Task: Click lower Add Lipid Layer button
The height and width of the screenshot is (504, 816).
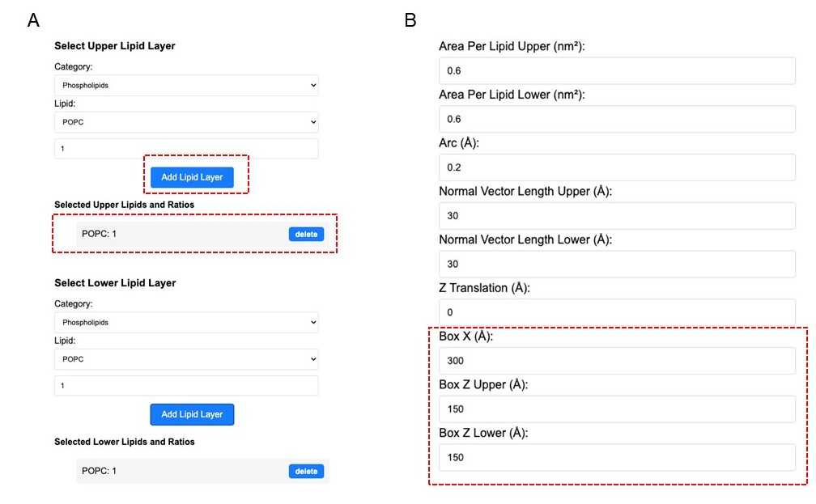Action: pos(192,414)
